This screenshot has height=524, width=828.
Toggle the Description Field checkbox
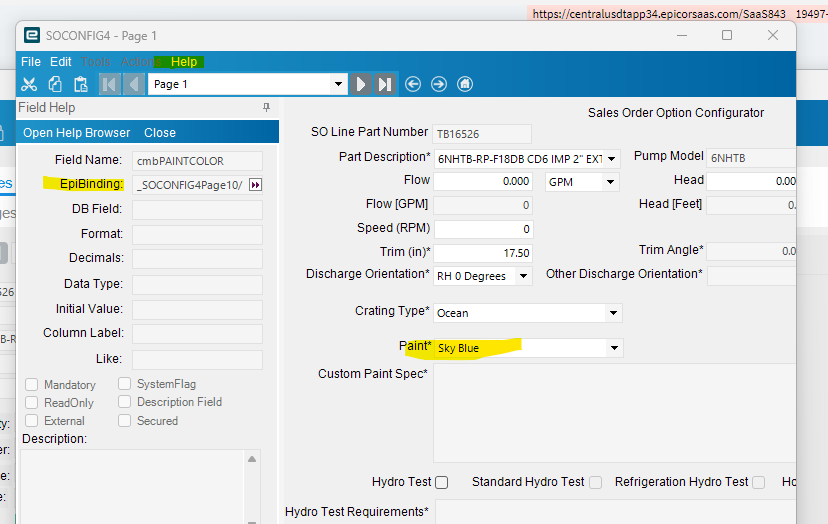click(x=125, y=401)
